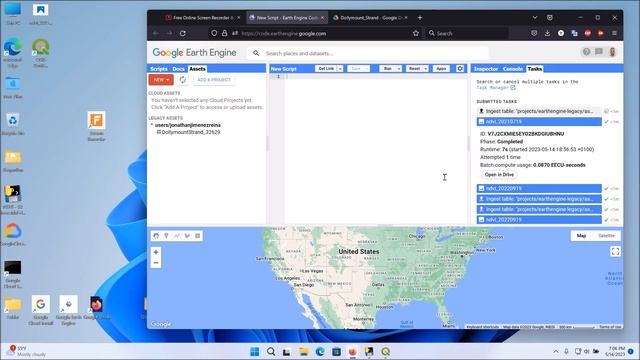The height and width of the screenshot is (360, 640).
Task: Open Windows Start menu
Action: point(254,351)
